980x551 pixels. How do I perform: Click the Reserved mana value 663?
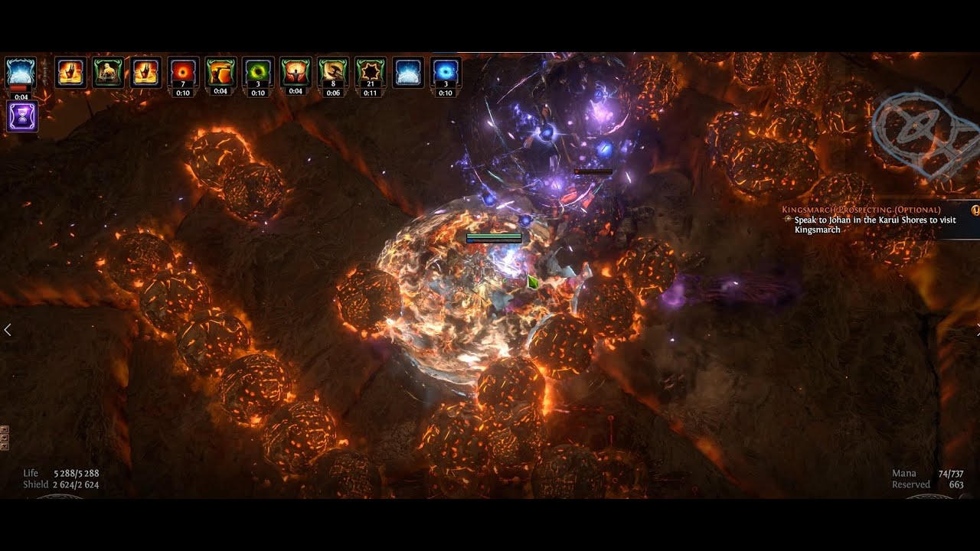[x=956, y=485]
